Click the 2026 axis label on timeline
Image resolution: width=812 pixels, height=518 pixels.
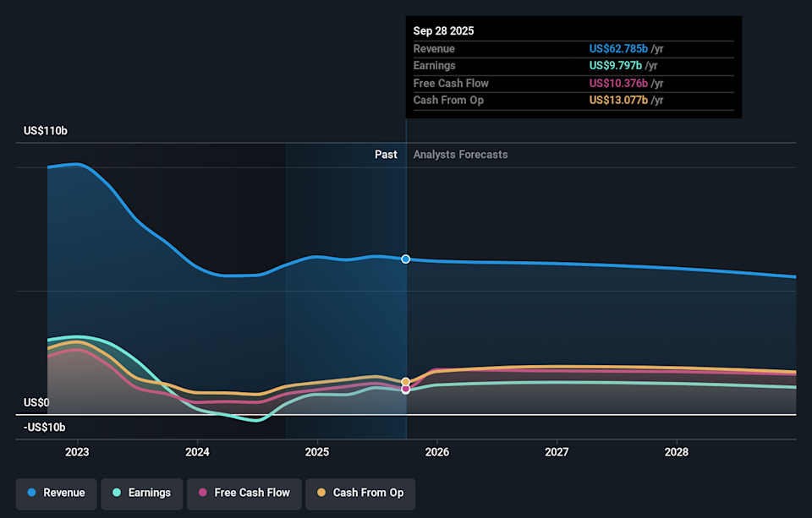436,452
